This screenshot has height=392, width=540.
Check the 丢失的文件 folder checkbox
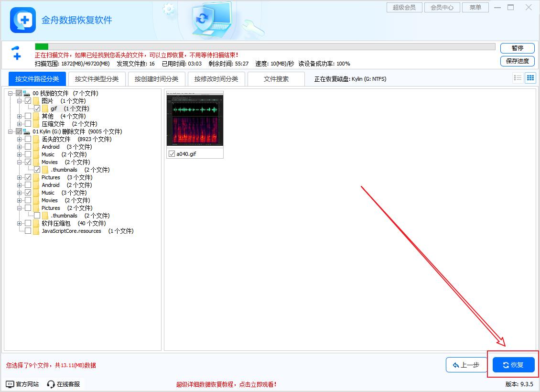pyautogui.click(x=28, y=139)
